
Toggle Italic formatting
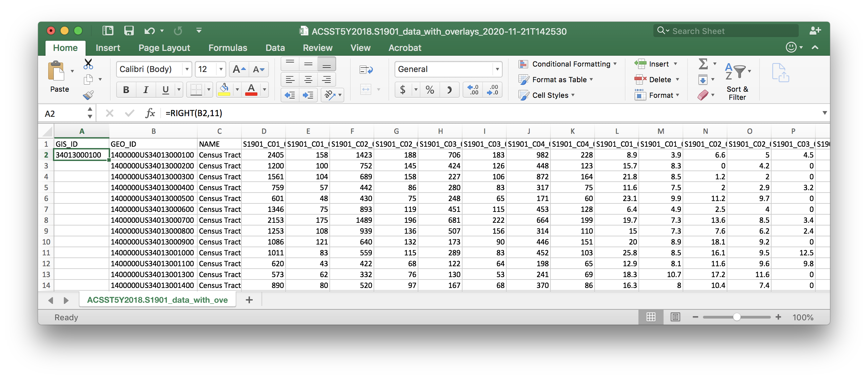coord(146,90)
